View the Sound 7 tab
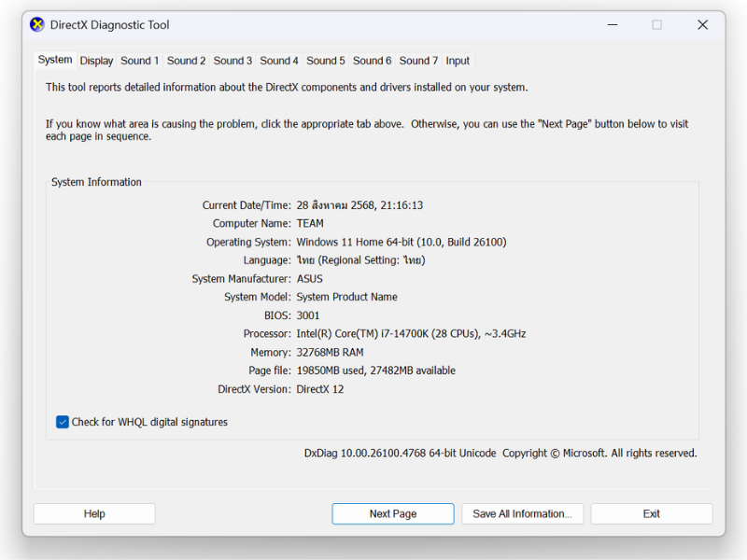 click(418, 61)
